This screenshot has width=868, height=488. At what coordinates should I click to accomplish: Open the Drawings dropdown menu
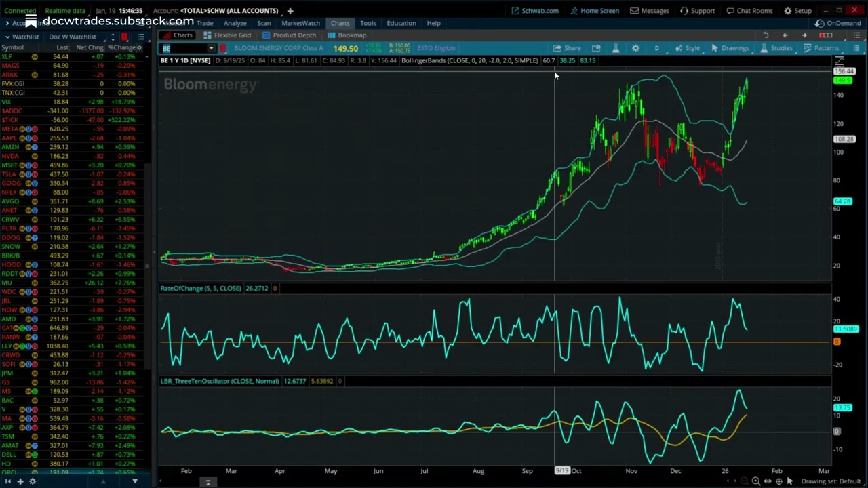pos(730,48)
